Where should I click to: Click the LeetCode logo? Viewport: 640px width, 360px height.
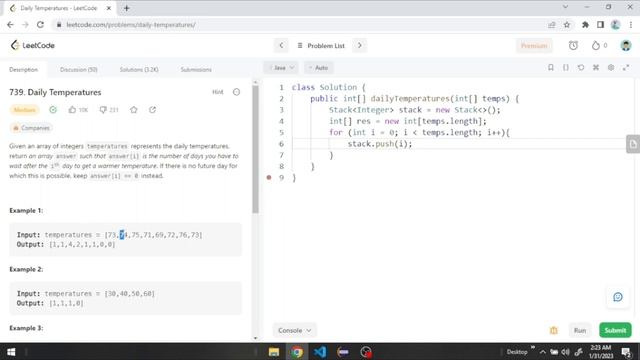33,45
